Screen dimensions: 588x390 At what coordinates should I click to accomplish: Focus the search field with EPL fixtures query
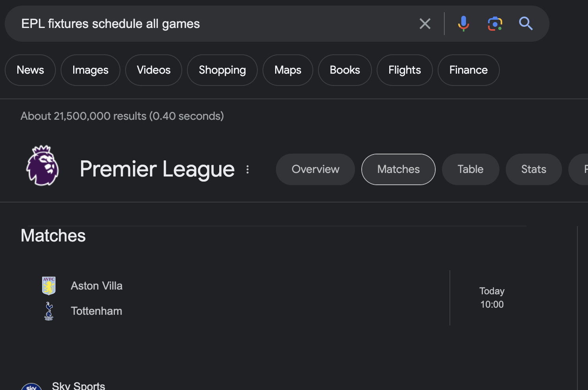pyautogui.click(x=213, y=24)
